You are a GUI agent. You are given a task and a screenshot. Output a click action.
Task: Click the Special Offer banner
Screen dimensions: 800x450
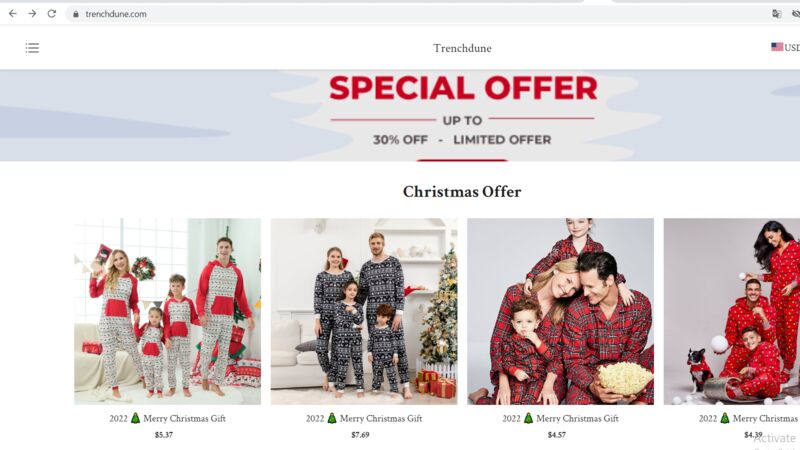[x=400, y=116]
